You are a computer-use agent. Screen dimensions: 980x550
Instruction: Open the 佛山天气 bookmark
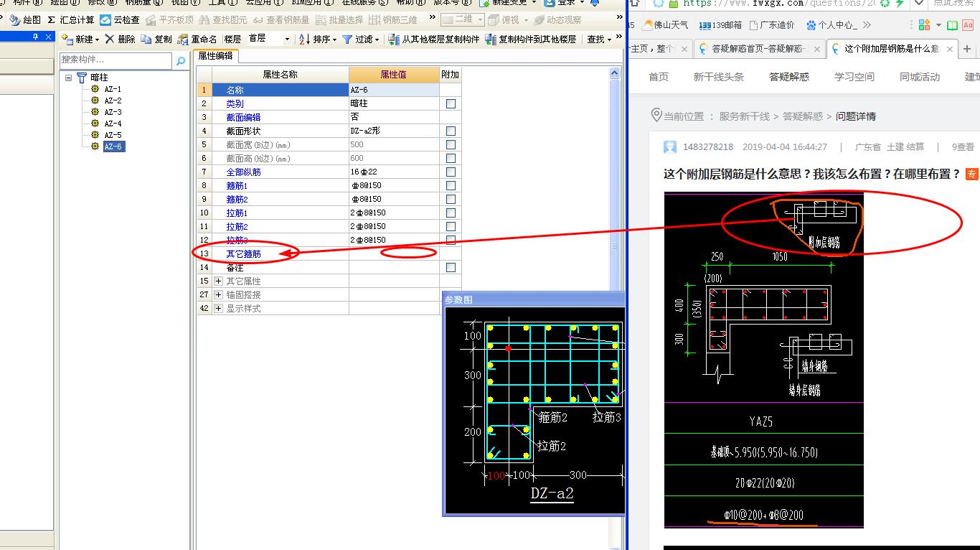666,25
